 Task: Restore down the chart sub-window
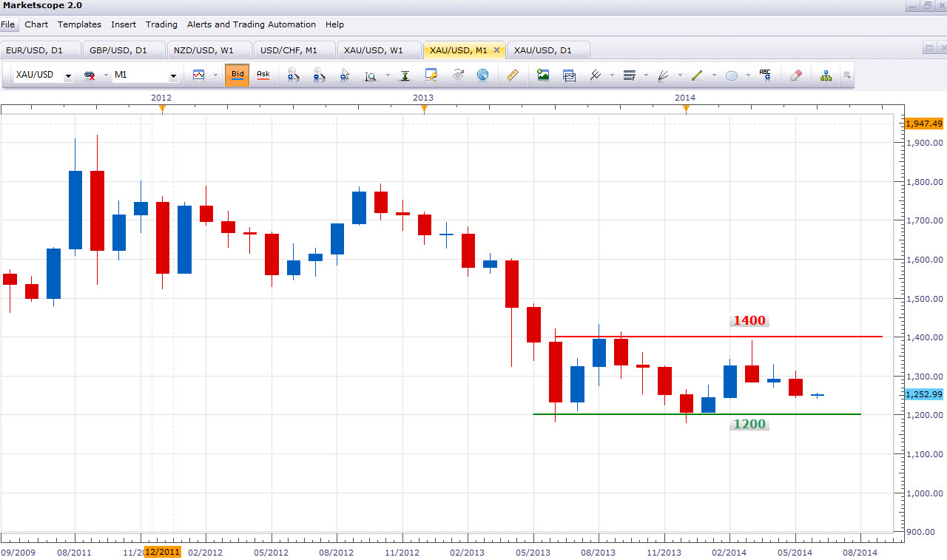929,49
